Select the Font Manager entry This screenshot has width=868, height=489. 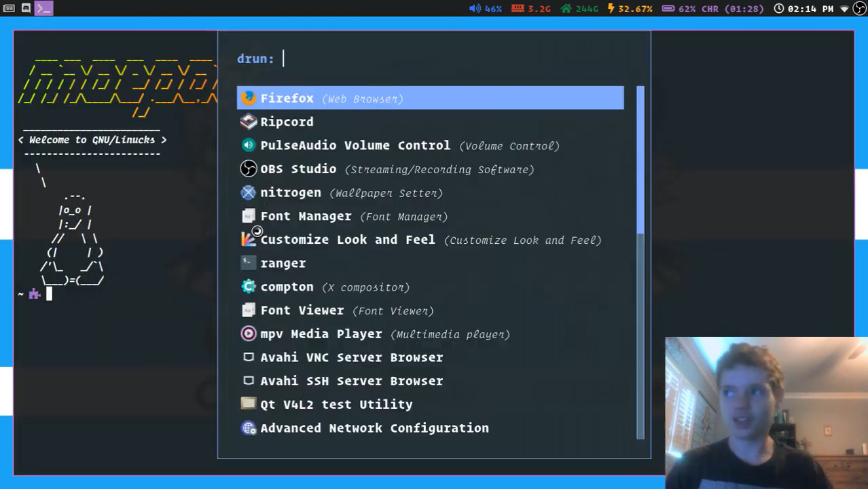tap(306, 216)
